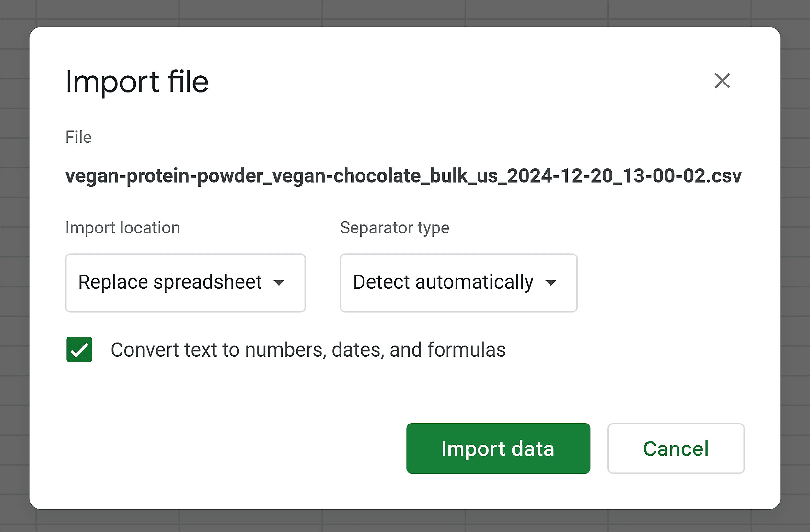
Task: Click the arrow beside Replace spreadsheet
Action: coord(279,283)
